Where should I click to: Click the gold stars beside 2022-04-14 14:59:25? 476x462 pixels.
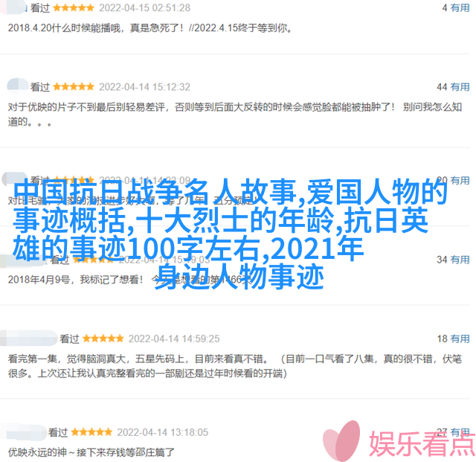[103, 339]
